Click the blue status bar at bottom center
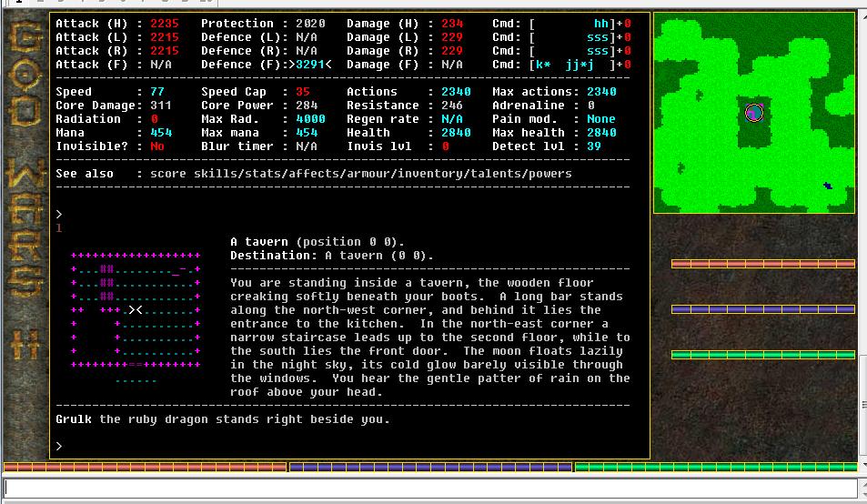 tap(430, 468)
